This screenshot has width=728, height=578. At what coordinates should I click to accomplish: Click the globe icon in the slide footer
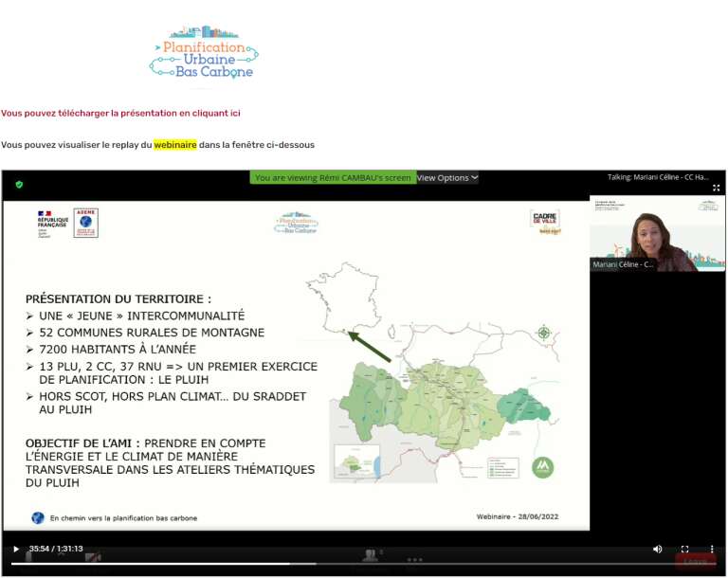coord(38,517)
